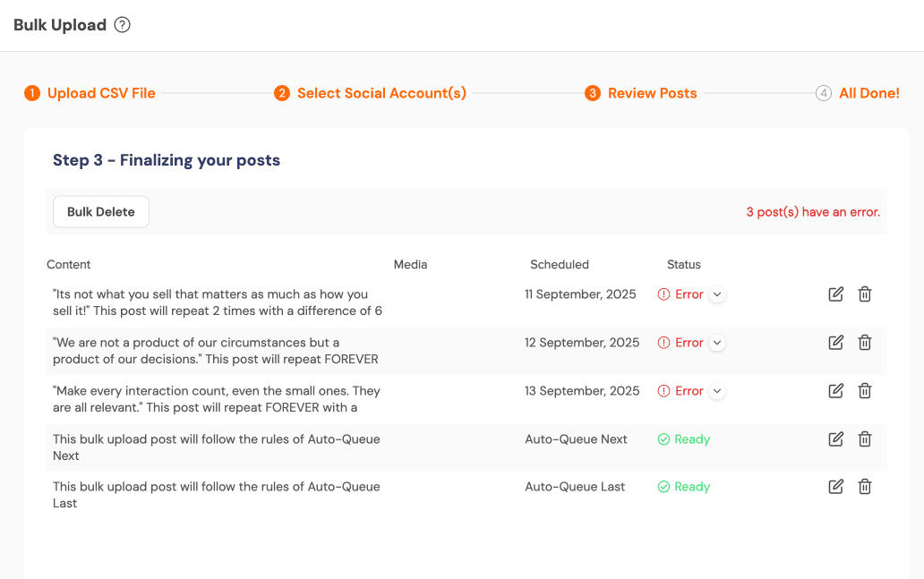This screenshot has width=924, height=579.
Task: Open the Error dropdown on the 13 September post
Action: [x=716, y=390]
